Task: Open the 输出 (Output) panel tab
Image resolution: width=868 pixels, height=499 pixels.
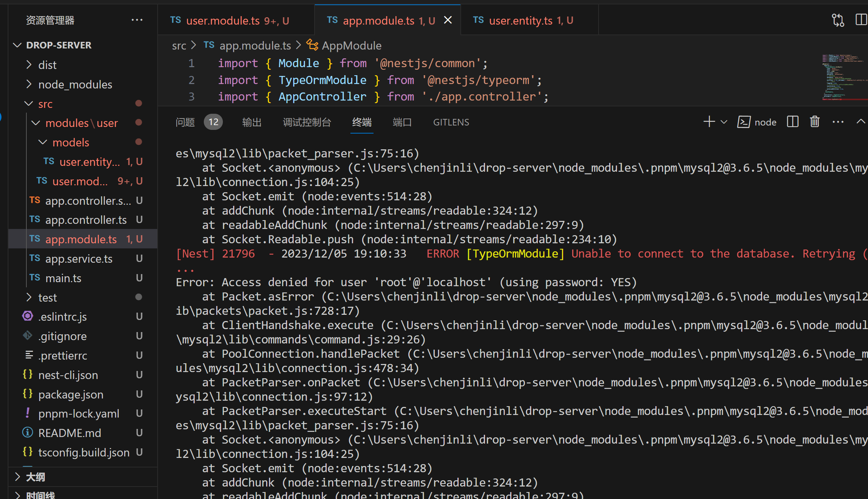Action: click(252, 122)
